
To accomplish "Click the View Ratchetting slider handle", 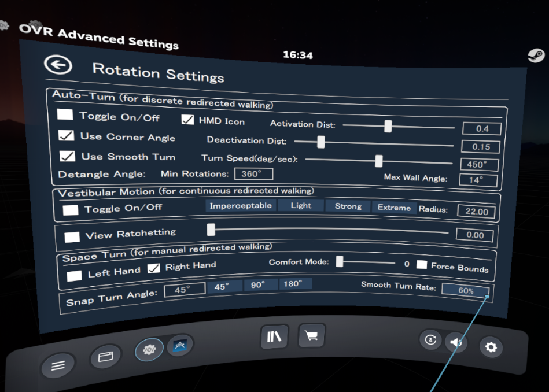I will (x=211, y=230).
